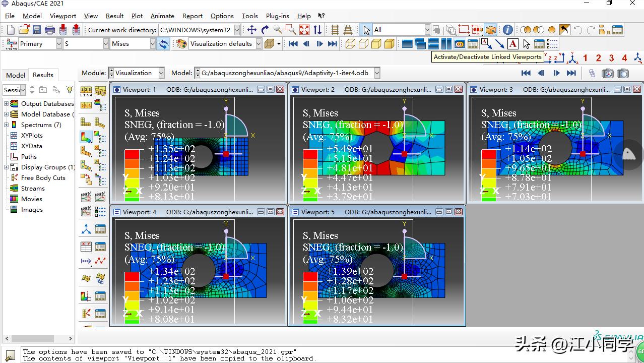Select the Pan View tool
Screen dimensions: 644x363
coord(252,30)
